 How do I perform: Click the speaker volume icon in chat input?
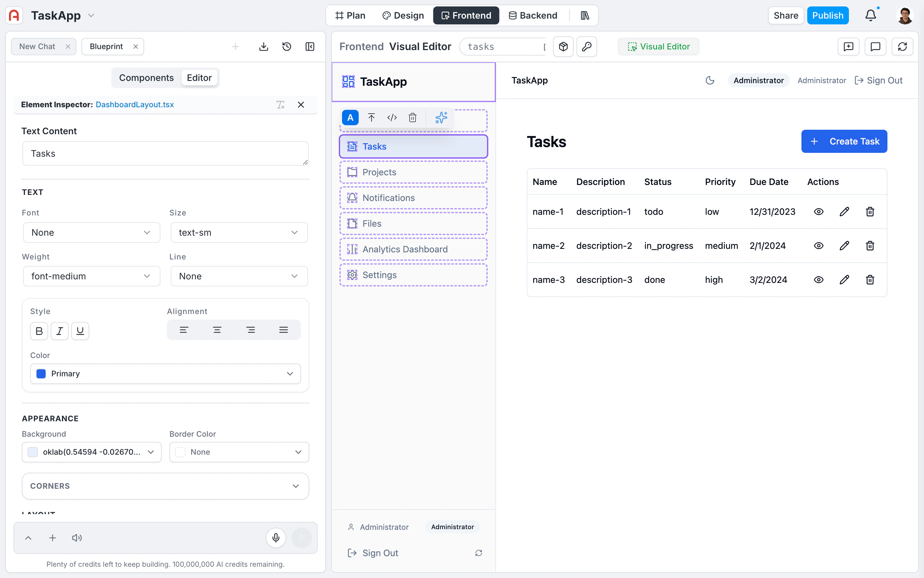tap(77, 538)
